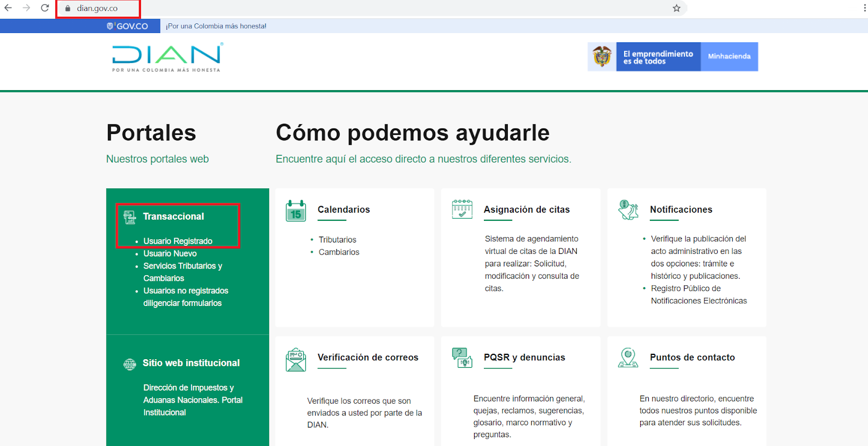The width and height of the screenshot is (868, 446).
Task: Click the El emprendimiento es de todos banner
Action: point(658,57)
